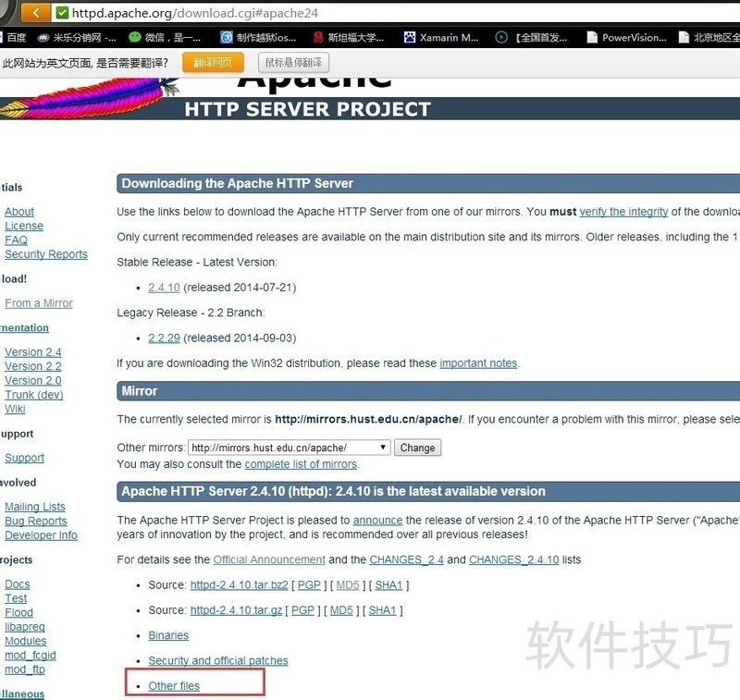This screenshot has width=740, height=700.
Task: Open the 全国首发 bookmark
Action: [531, 38]
